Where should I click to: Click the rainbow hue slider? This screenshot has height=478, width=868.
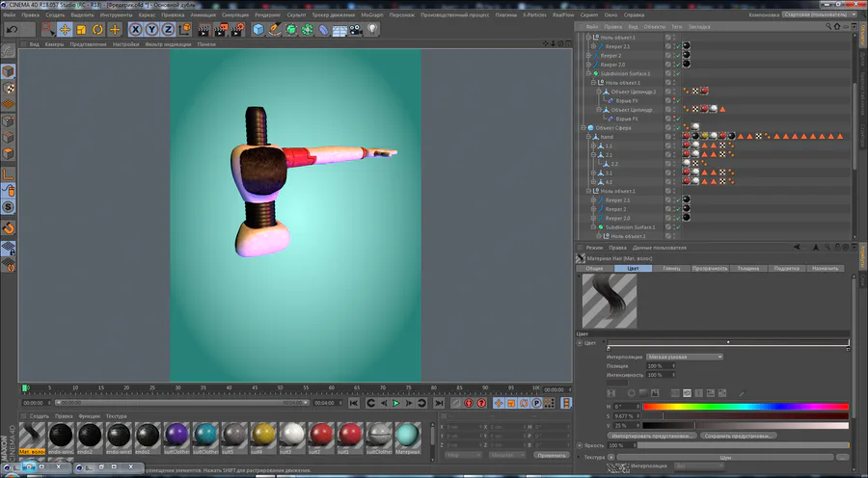(745, 407)
